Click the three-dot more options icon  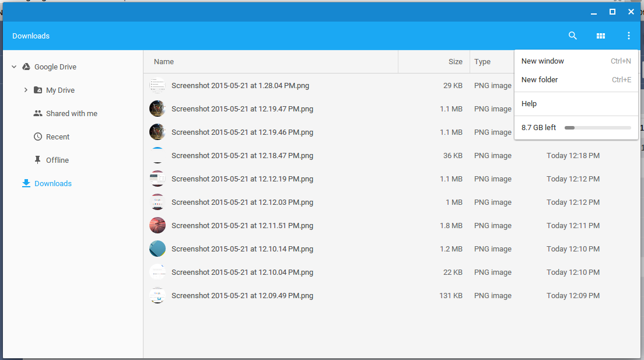tap(628, 36)
